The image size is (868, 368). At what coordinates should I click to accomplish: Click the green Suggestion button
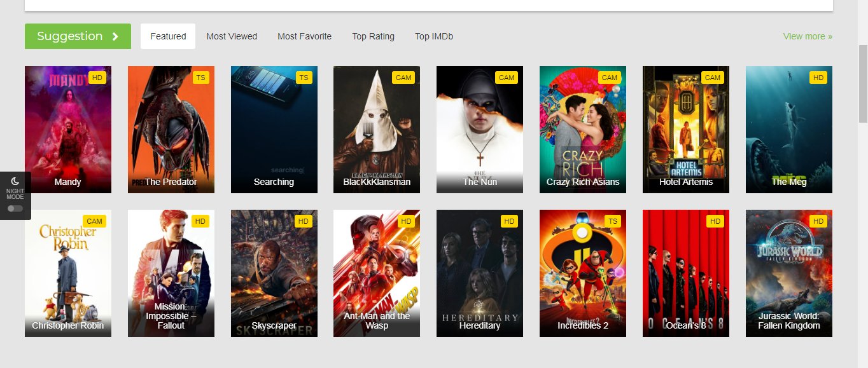(78, 36)
